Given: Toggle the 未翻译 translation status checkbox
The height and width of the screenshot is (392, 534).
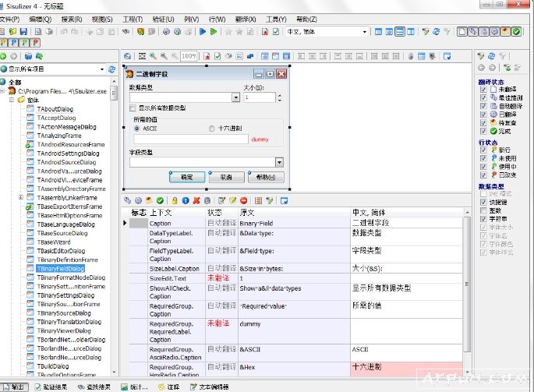Looking at the screenshot, I should click(483, 90).
